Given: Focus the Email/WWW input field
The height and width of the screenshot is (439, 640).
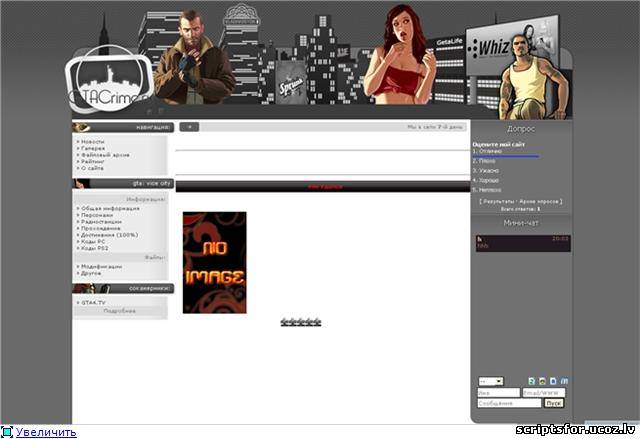Looking at the screenshot, I should coord(544,393).
